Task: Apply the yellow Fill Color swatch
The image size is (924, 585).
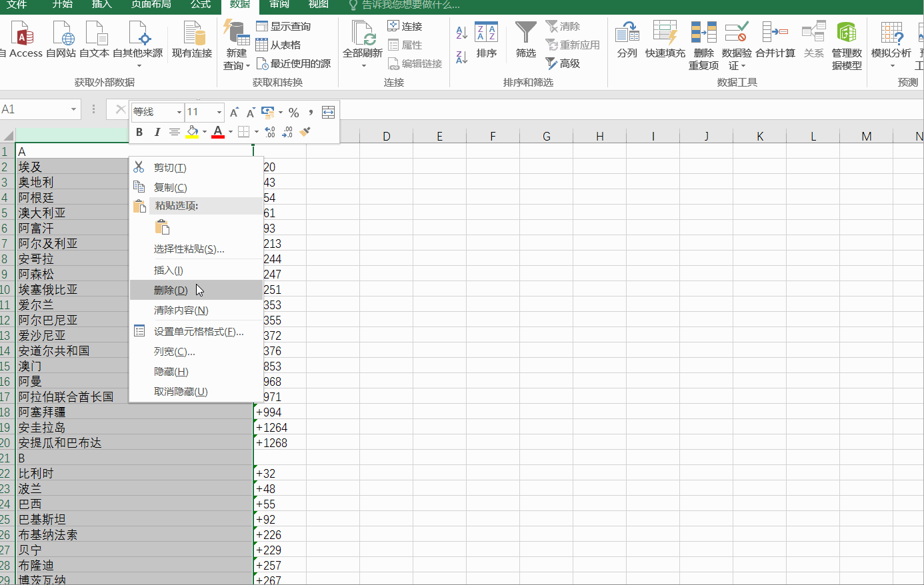Action: click(192, 132)
